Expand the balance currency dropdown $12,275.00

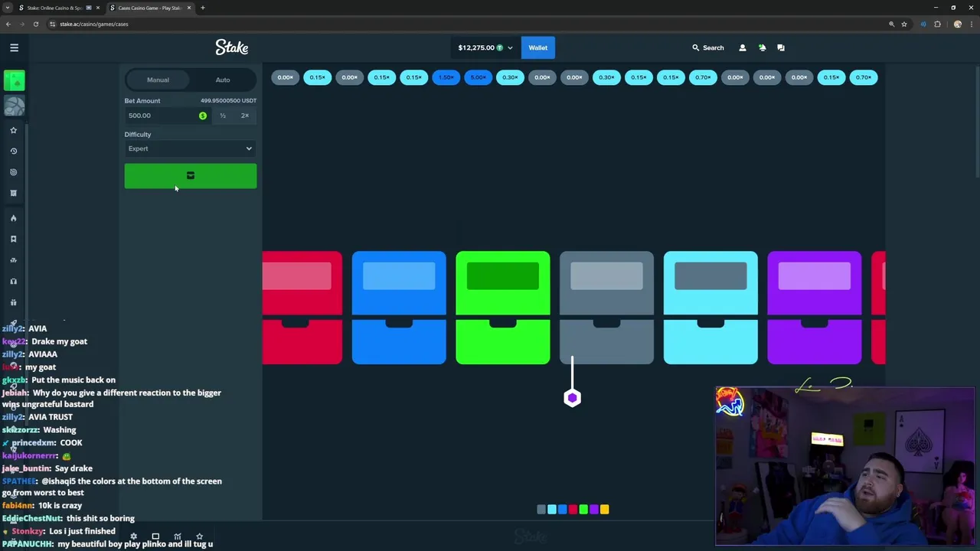[x=485, y=47]
